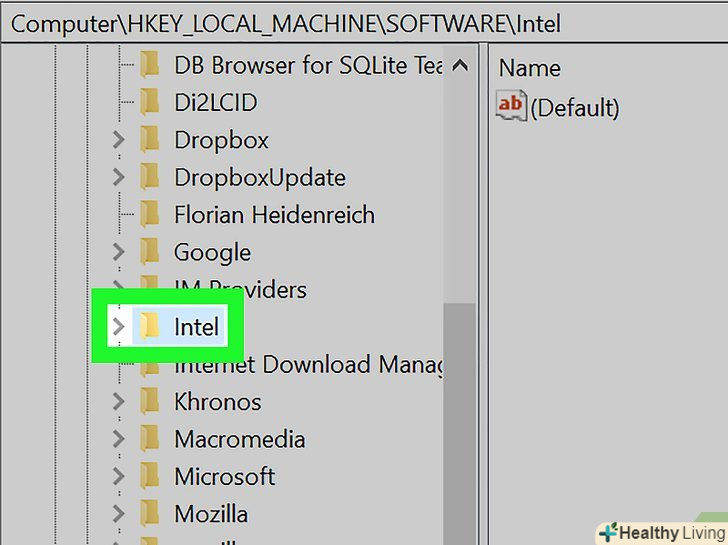Click the Khronos folder icon

click(x=150, y=402)
